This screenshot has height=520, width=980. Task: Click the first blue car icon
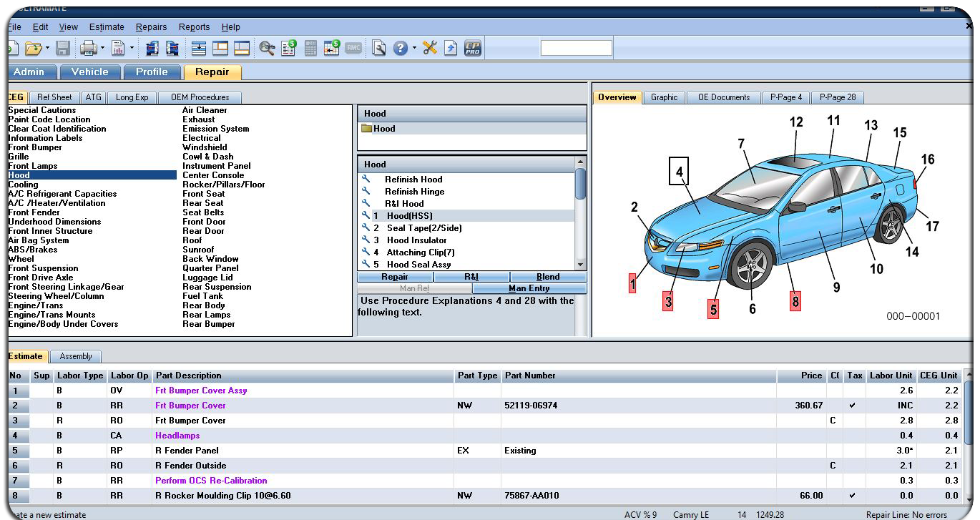(152, 48)
